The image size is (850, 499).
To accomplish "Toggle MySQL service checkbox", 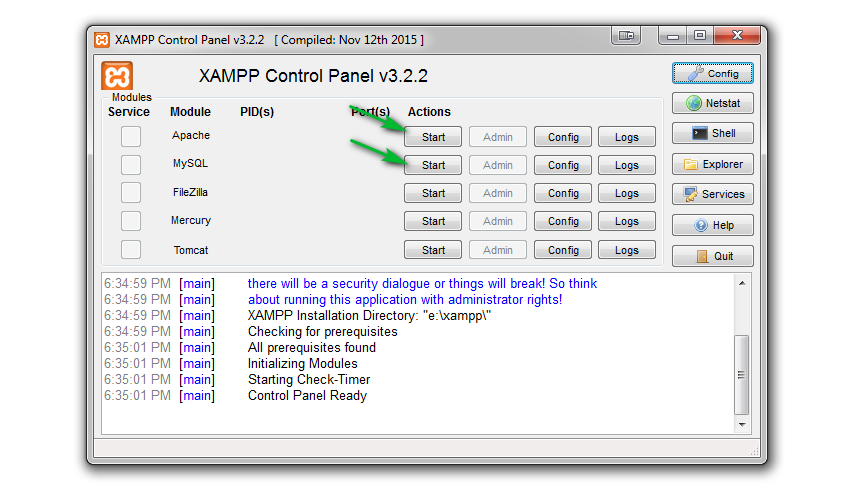I will tap(131, 165).
